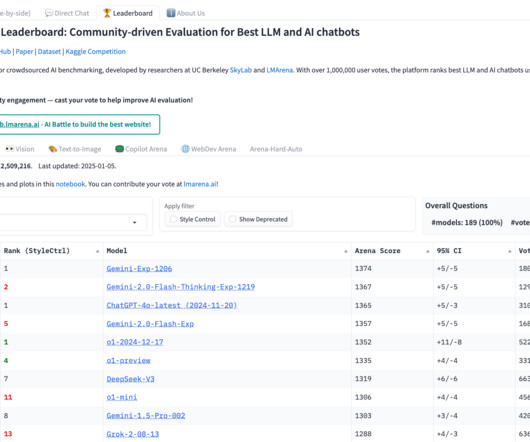This screenshot has width=530, height=442.
Task: Open the Paper link
Action: coord(24,52)
